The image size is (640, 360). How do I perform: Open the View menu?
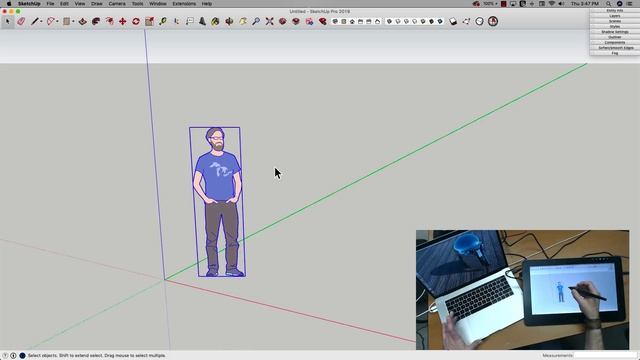(80, 4)
